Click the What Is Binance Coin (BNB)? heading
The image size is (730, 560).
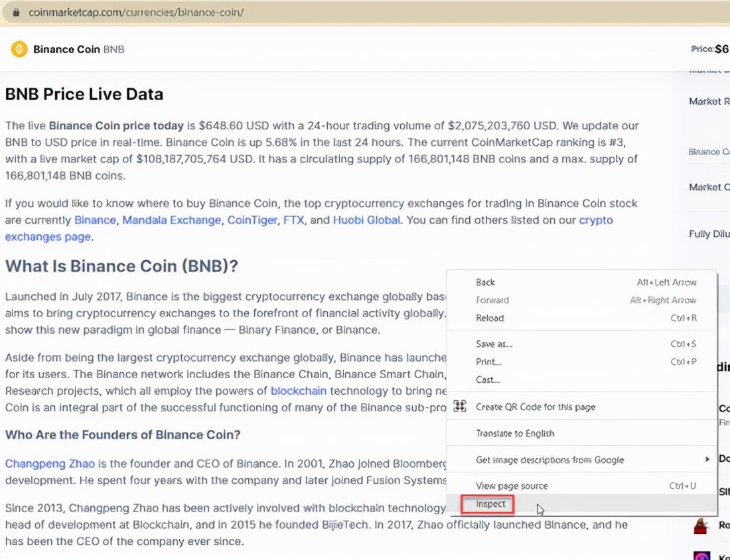click(x=121, y=266)
